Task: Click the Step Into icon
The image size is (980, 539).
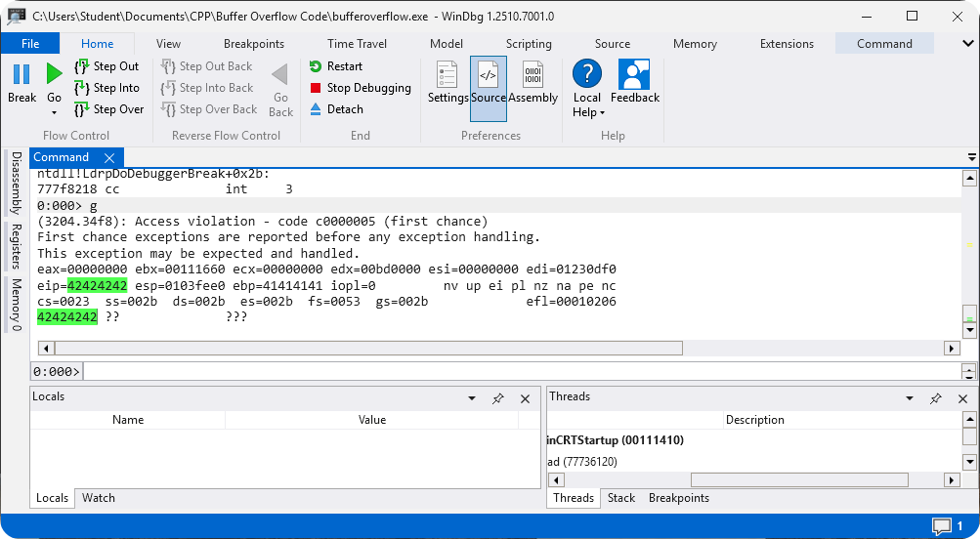Action: (x=82, y=88)
